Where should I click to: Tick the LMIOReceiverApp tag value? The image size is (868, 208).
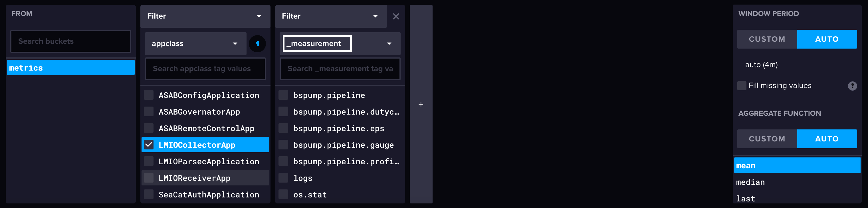(149, 178)
